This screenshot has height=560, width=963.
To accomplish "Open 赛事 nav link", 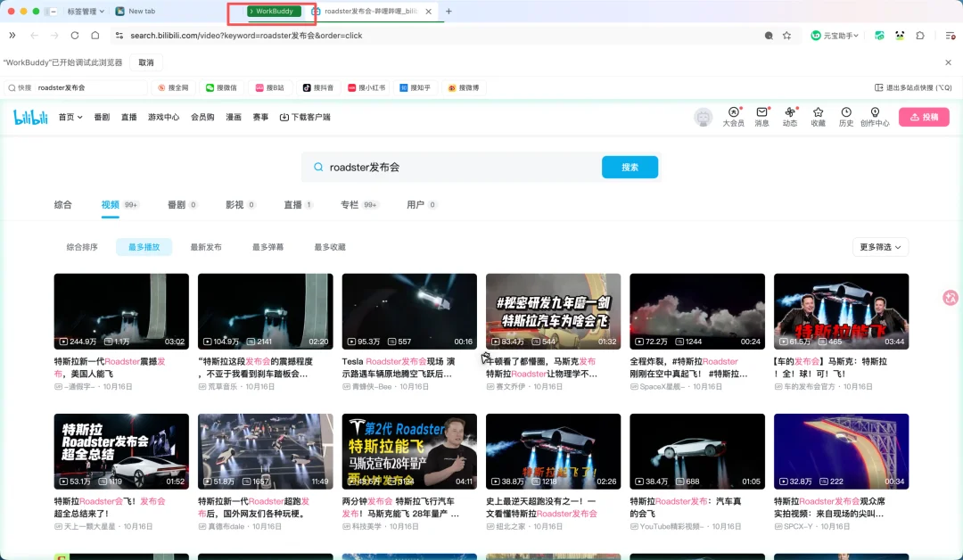I will 260,117.
